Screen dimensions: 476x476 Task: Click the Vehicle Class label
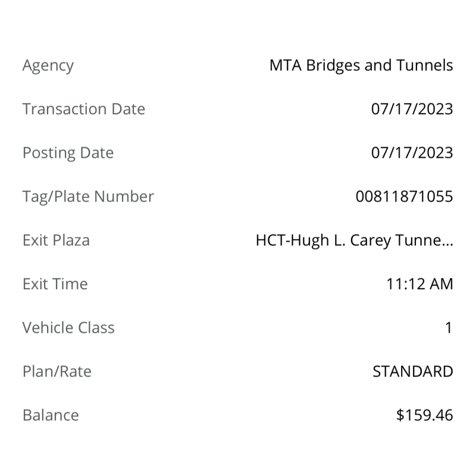click(68, 328)
